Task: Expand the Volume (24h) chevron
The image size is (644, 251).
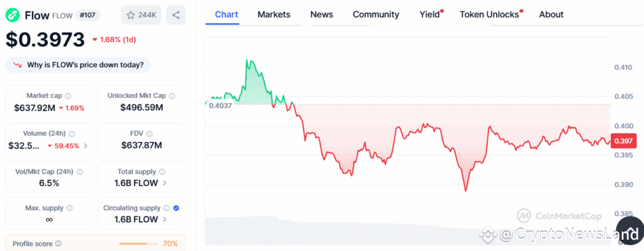Action: coord(86,145)
